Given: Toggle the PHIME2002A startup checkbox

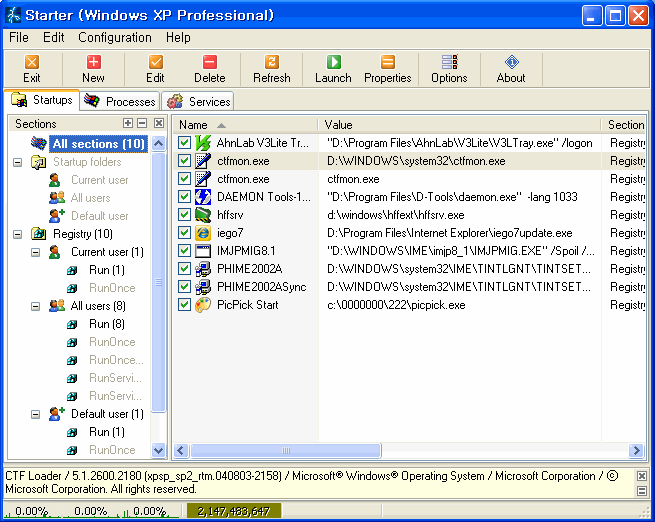Looking at the screenshot, I should pyautogui.click(x=184, y=269).
